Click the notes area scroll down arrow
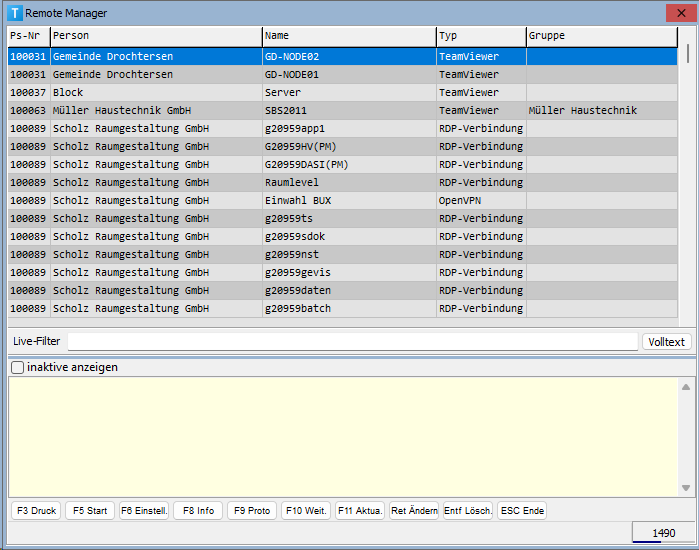This screenshot has width=699, height=550. (x=686, y=488)
